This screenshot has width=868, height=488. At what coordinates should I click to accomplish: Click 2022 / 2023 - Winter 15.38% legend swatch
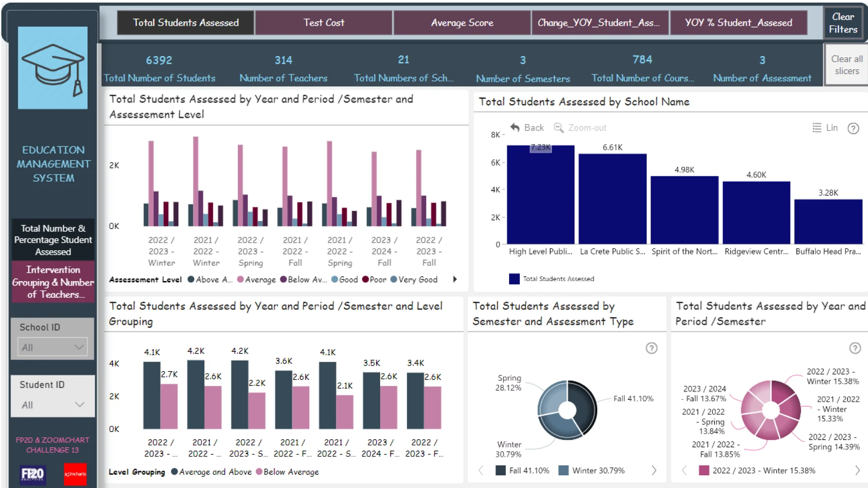tap(704, 470)
